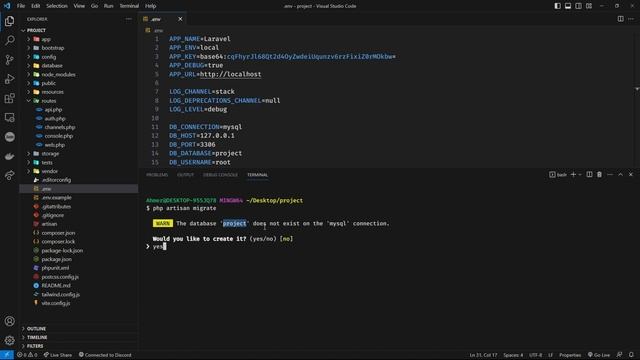The image size is (640, 360).
Task: Expand the node_modules folder
Action: (78, 75)
